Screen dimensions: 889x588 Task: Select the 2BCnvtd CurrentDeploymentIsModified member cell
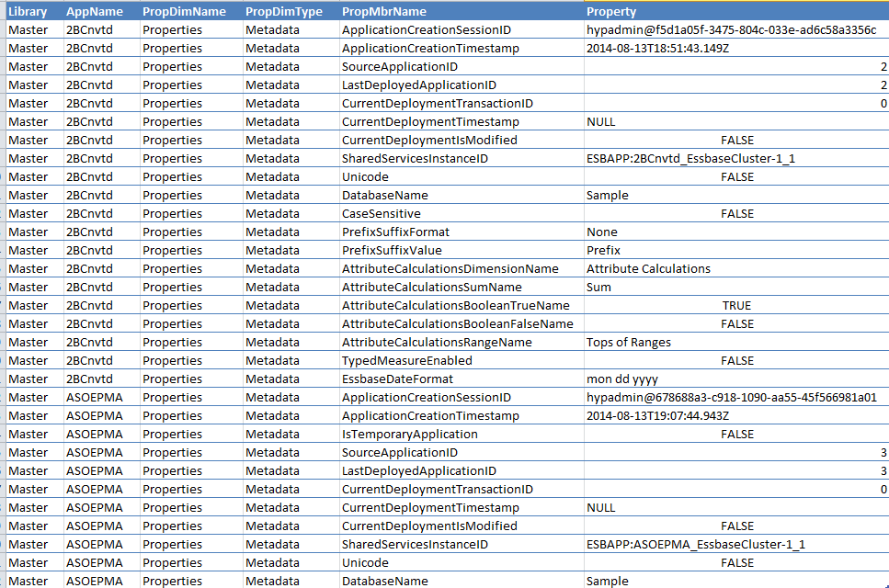(462, 141)
